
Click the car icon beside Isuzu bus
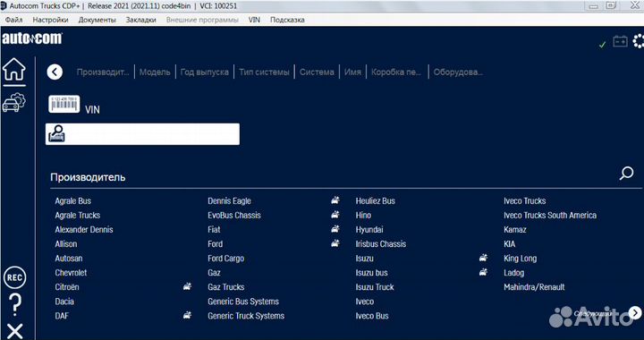click(x=483, y=272)
